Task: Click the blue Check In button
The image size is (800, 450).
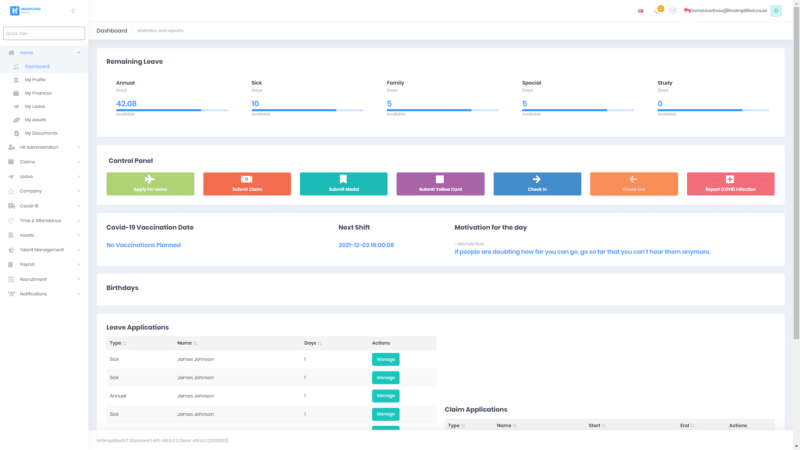Action: pyautogui.click(x=537, y=184)
